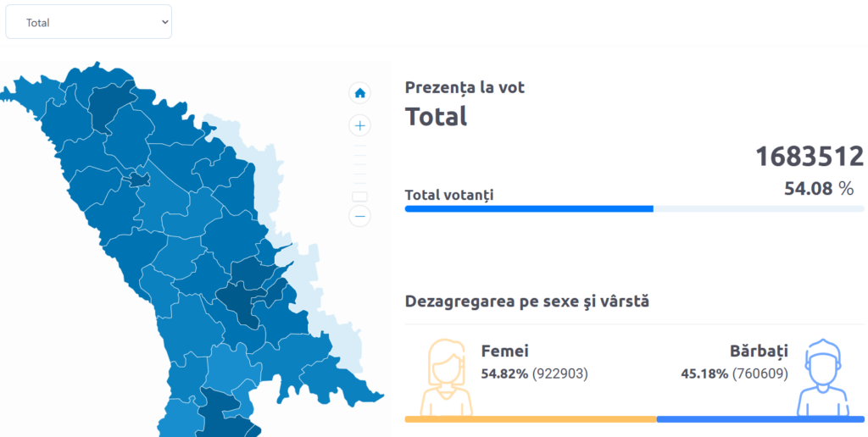Click the dropdown chevron arrow

pos(164,22)
